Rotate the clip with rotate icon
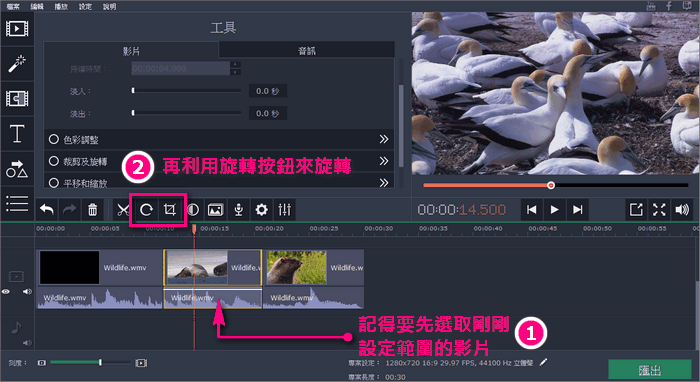This screenshot has height=382, width=700. pos(146,209)
